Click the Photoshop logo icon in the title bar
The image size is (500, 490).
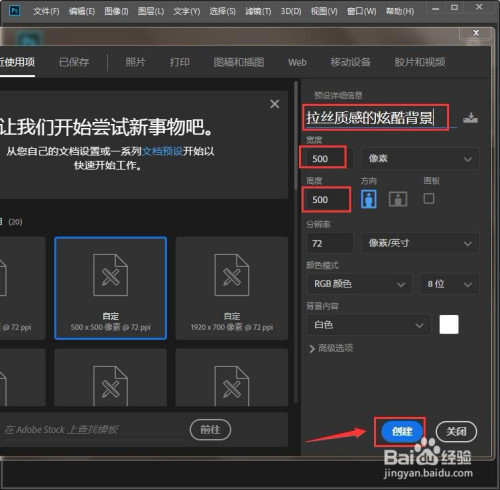point(15,11)
